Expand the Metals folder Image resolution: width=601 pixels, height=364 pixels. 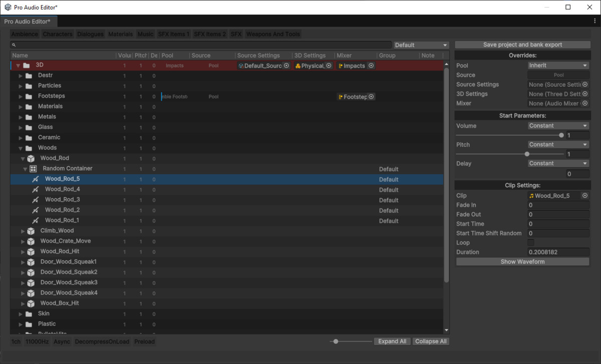[21, 117]
